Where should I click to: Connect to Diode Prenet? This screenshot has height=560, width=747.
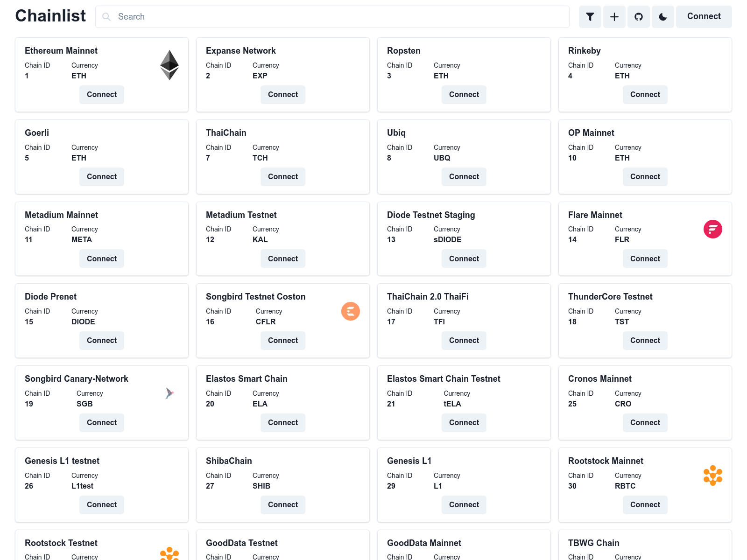click(102, 341)
